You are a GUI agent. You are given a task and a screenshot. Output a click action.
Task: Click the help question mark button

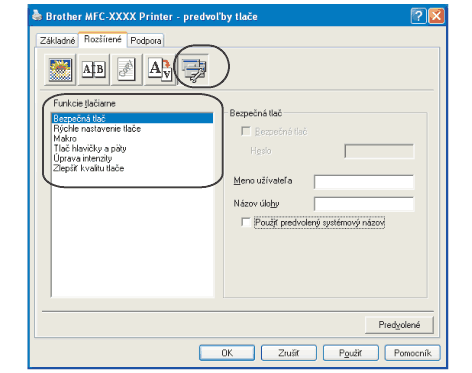point(419,16)
